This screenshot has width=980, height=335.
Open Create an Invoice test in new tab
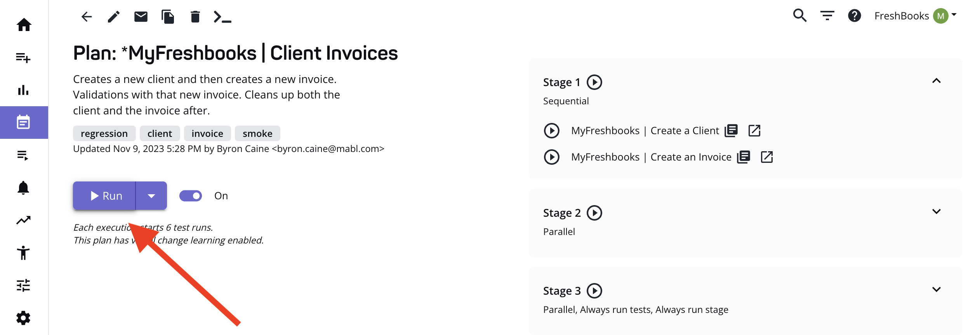click(x=766, y=157)
